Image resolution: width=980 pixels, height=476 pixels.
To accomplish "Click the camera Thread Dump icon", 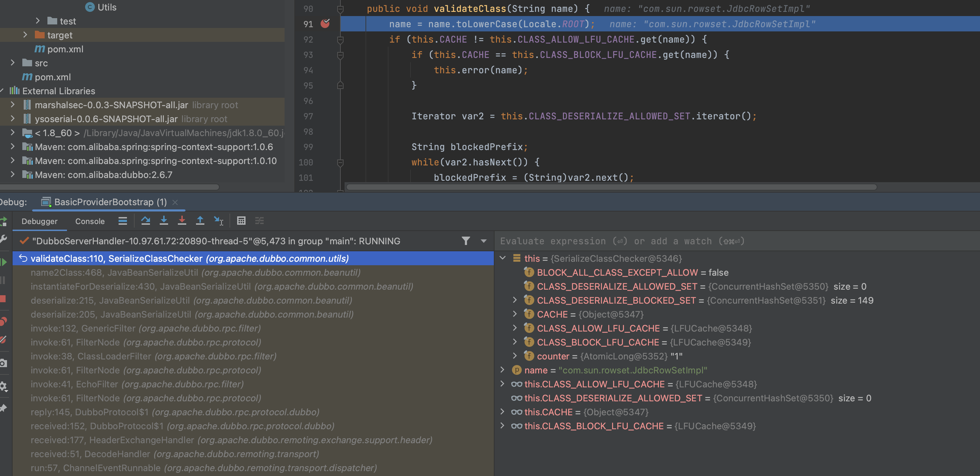I will tap(3, 363).
